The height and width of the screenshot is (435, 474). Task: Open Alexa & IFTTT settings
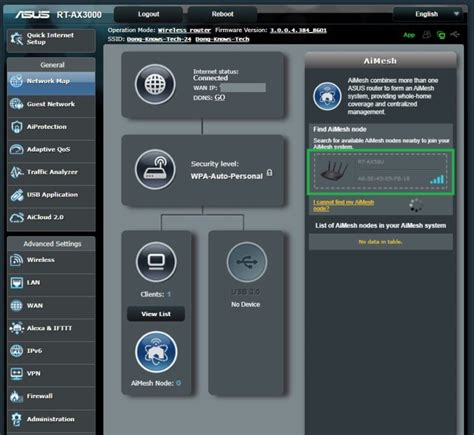(x=51, y=330)
